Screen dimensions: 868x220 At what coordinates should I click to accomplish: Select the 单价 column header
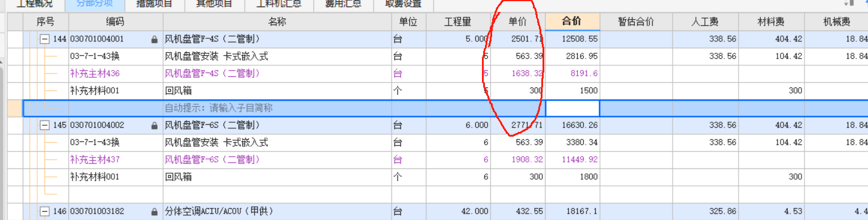518,22
